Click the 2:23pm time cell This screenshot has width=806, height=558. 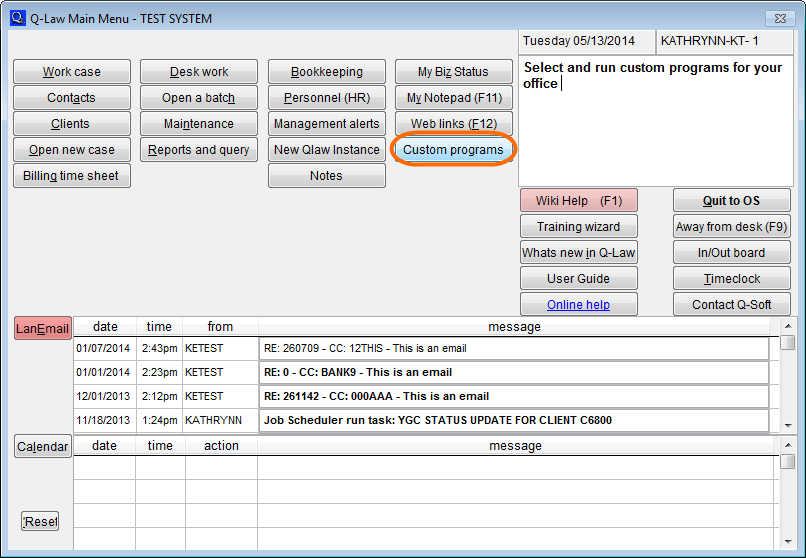(x=159, y=373)
